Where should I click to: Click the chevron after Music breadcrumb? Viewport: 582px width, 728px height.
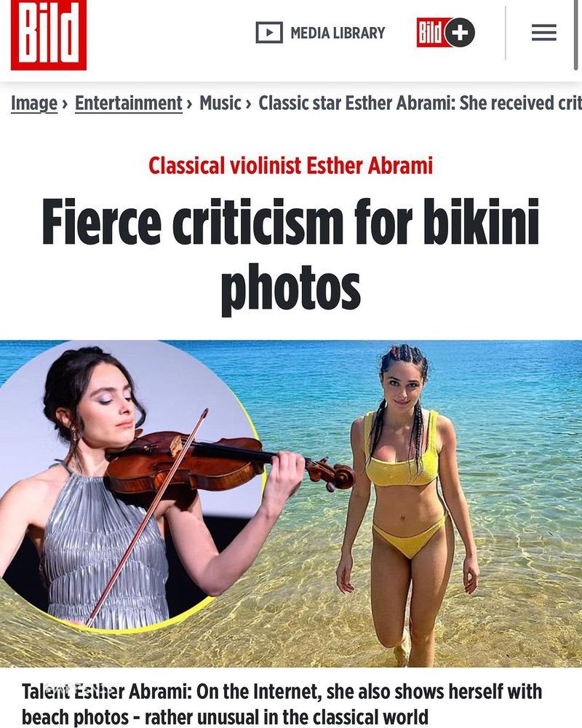click(249, 104)
